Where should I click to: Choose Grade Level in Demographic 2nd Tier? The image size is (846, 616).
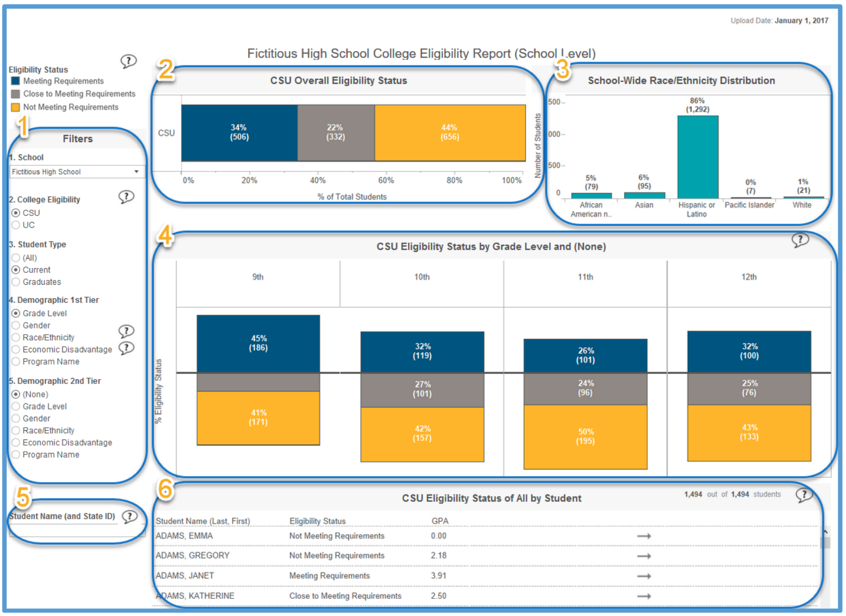pos(16,407)
